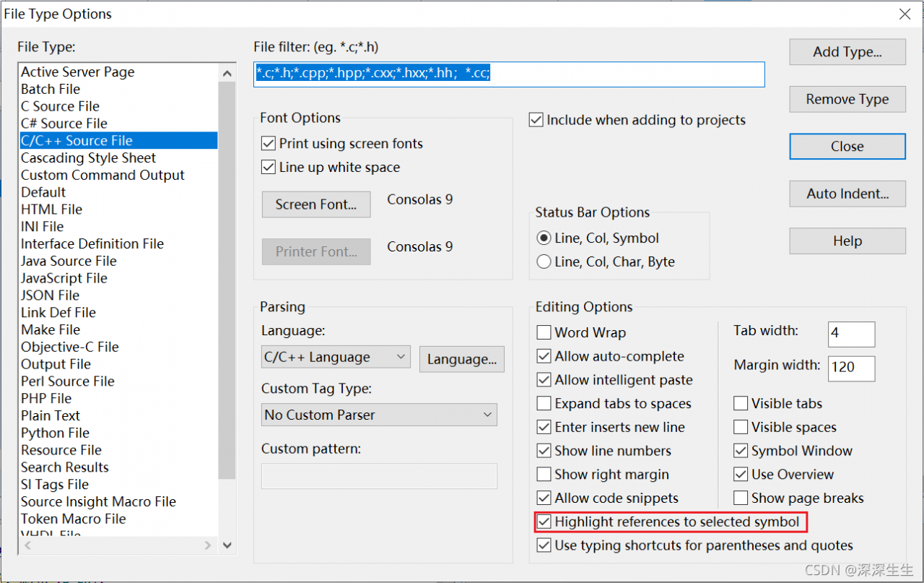This screenshot has width=924, height=583.
Task: Click the Add Type... button
Action: (847, 52)
